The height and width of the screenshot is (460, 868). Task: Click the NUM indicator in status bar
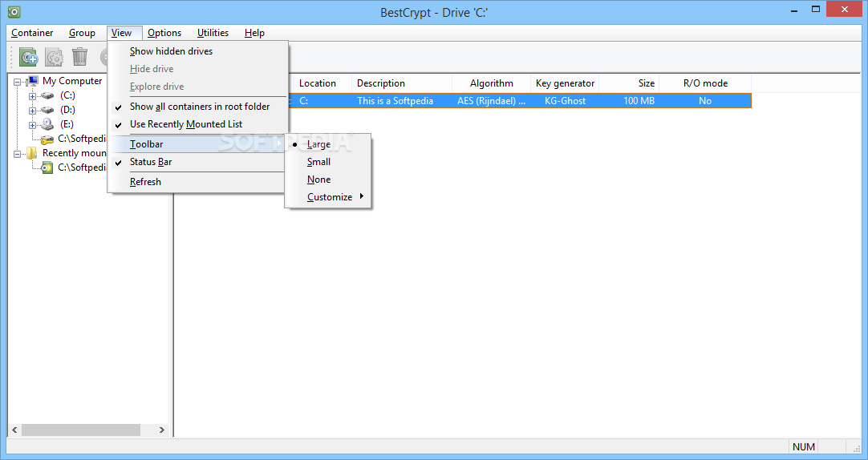(804, 446)
